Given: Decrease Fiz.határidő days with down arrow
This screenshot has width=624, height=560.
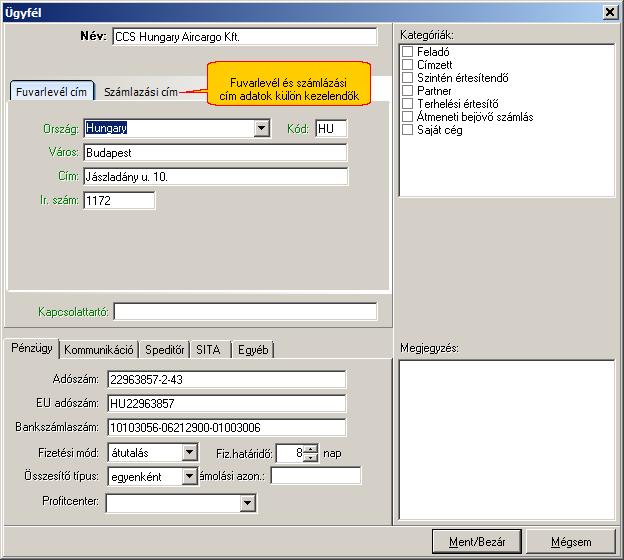Looking at the screenshot, I should point(310,457).
